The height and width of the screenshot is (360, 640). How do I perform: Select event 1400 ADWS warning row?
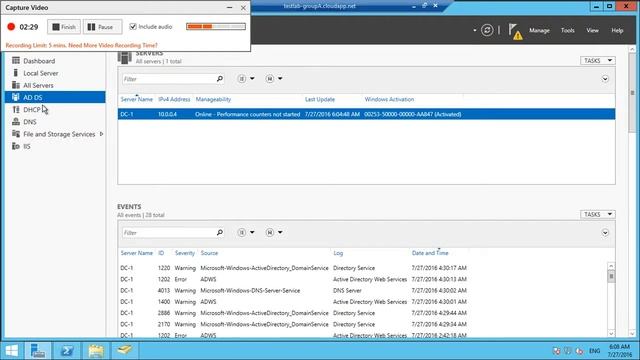click(362, 302)
